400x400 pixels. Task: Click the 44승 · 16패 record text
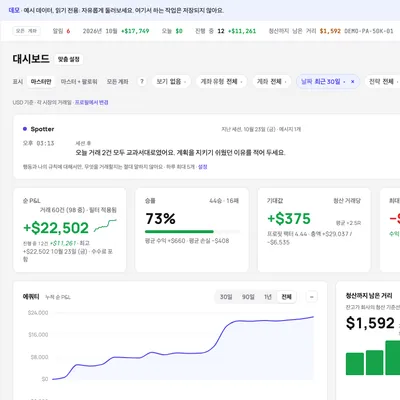[224, 201]
